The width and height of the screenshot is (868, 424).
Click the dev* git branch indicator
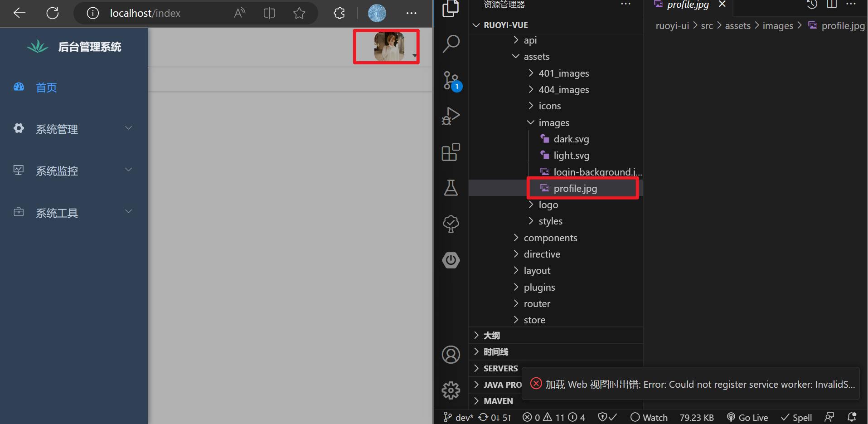tap(459, 417)
